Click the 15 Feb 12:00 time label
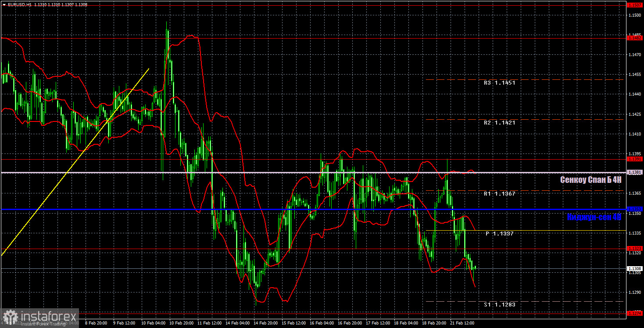Viewport: 644px width, 328px height. click(x=293, y=324)
